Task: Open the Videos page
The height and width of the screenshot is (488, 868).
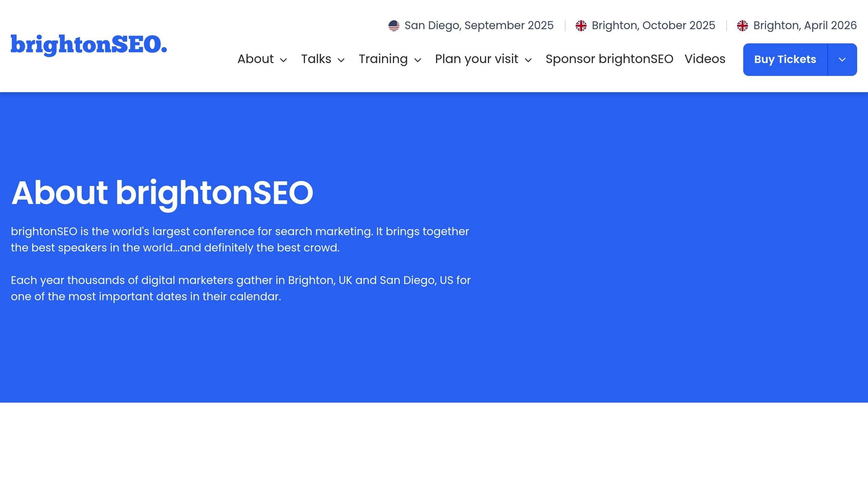Action: tap(705, 59)
